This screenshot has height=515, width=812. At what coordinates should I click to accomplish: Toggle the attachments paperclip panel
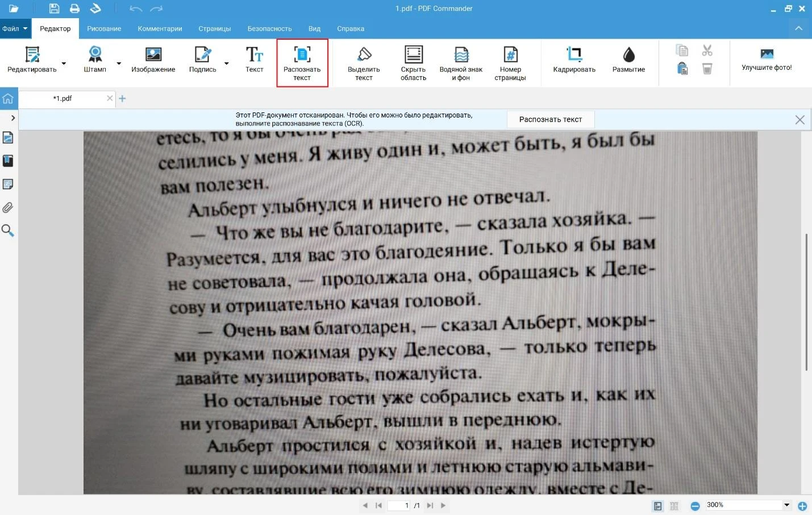coord(8,207)
